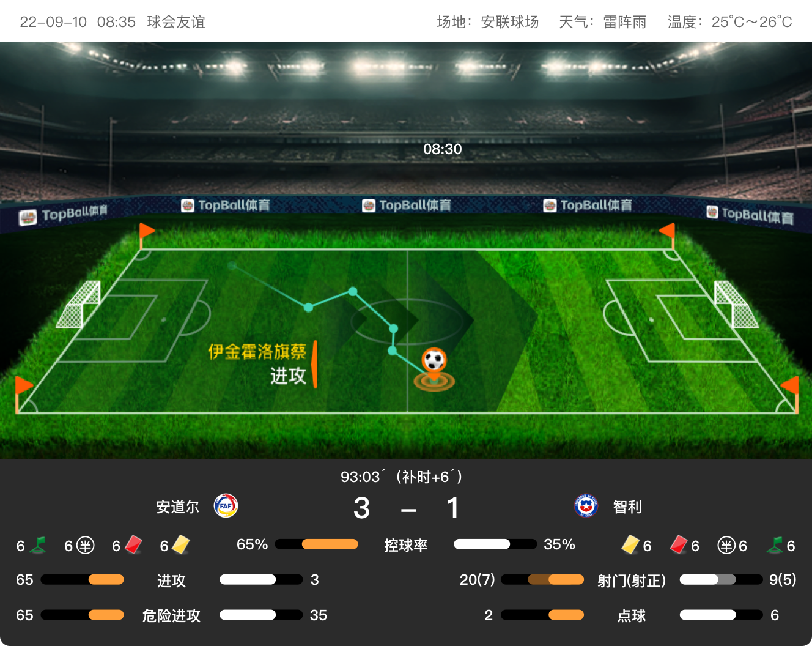Click Andorra's half-time corner icon
Screen dimensions: 812x646
coord(85,545)
